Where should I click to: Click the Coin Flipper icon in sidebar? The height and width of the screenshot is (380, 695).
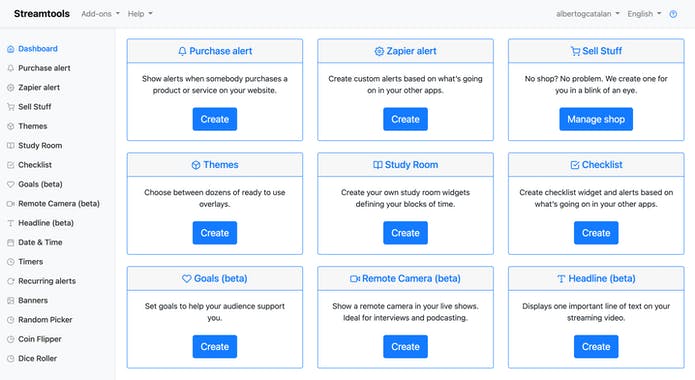point(11,339)
